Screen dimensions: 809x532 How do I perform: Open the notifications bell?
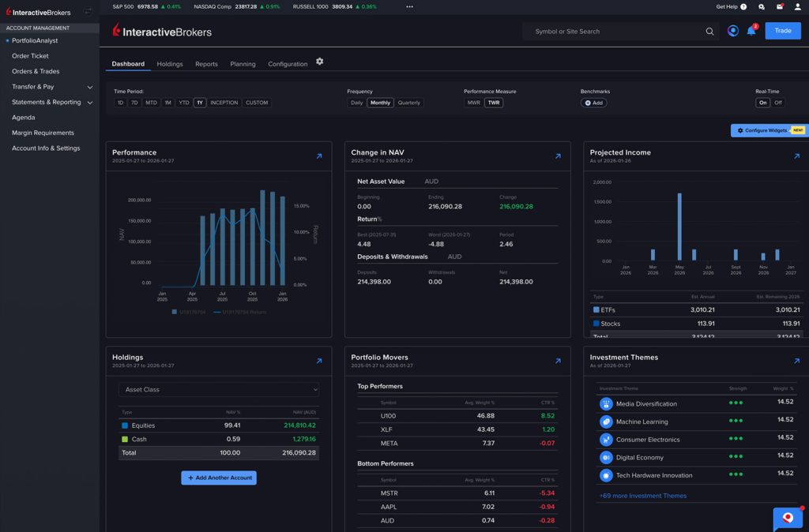point(751,32)
